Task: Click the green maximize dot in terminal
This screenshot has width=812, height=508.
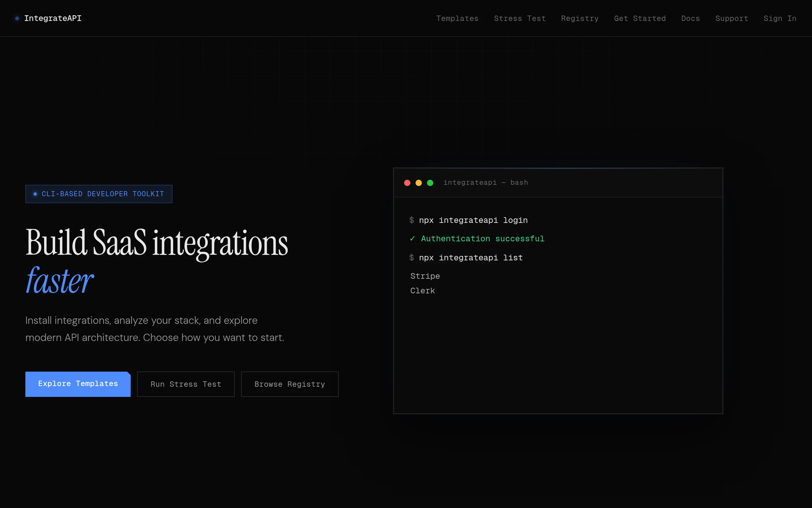Action: (430, 183)
